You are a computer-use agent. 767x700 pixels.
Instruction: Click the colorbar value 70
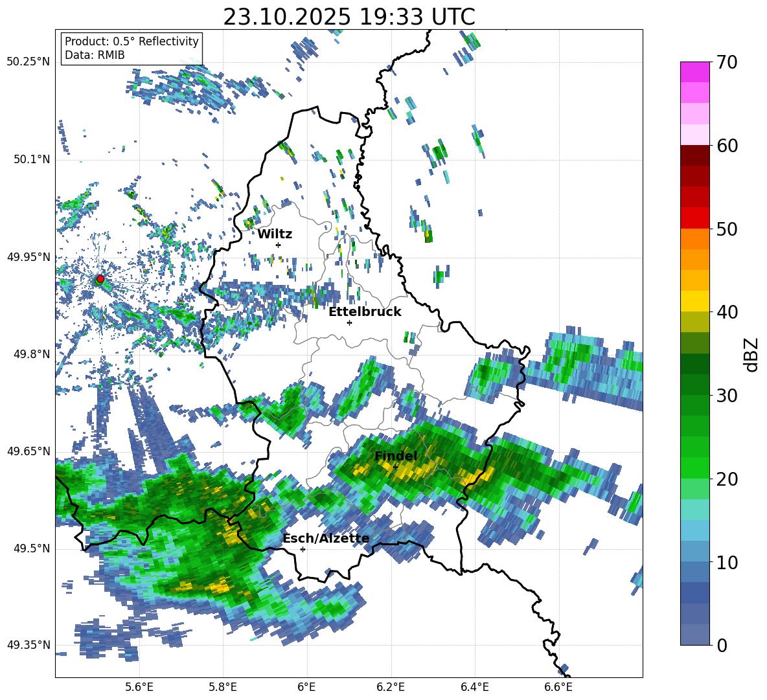pos(727,62)
